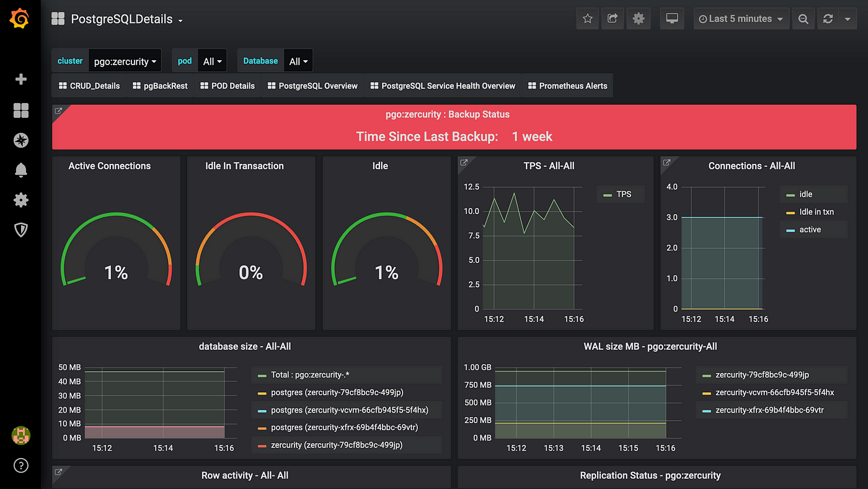This screenshot has width=868, height=489.
Task: Open the Grafana home logo
Action: click(x=20, y=19)
